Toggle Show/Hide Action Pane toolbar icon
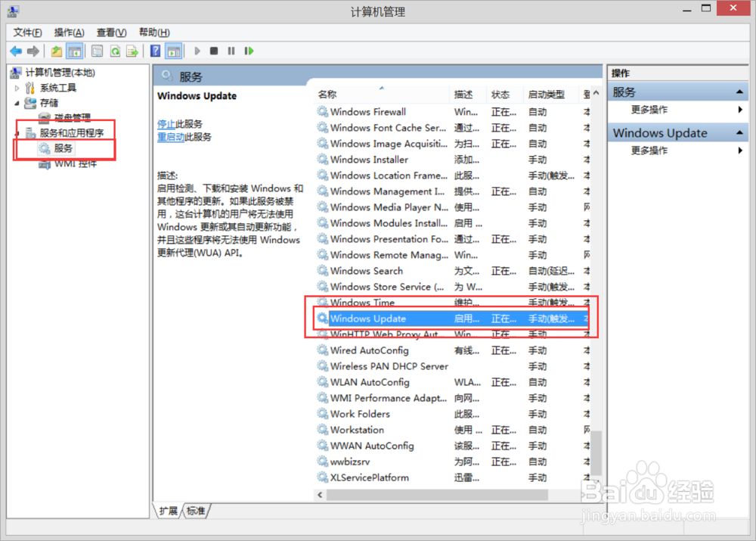This screenshot has width=756, height=541. (x=174, y=51)
